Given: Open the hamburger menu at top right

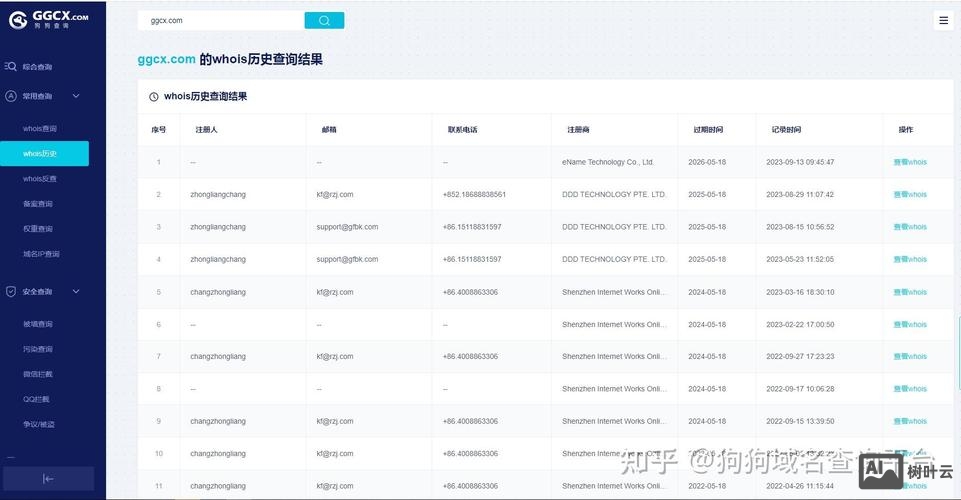Looking at the screenshot, I should tap(944, 20).
